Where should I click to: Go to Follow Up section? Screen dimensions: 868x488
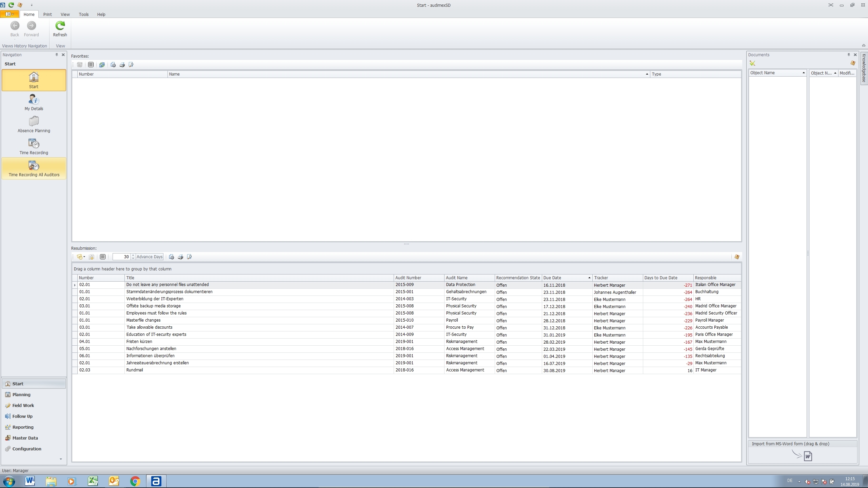22,416
